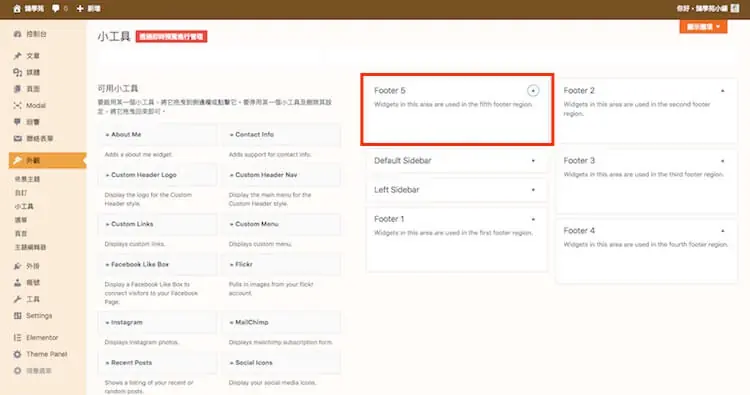Click the Available Widgets (可用小工具) heading
The width and height of the screenshot is (750, 395).
pos(118,88)
